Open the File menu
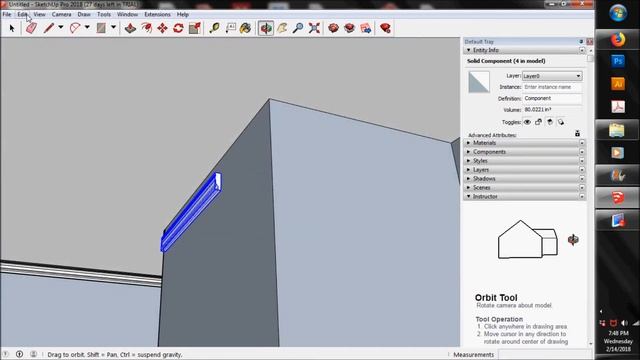The image size is (640, 360). click(x=7, y=14)
